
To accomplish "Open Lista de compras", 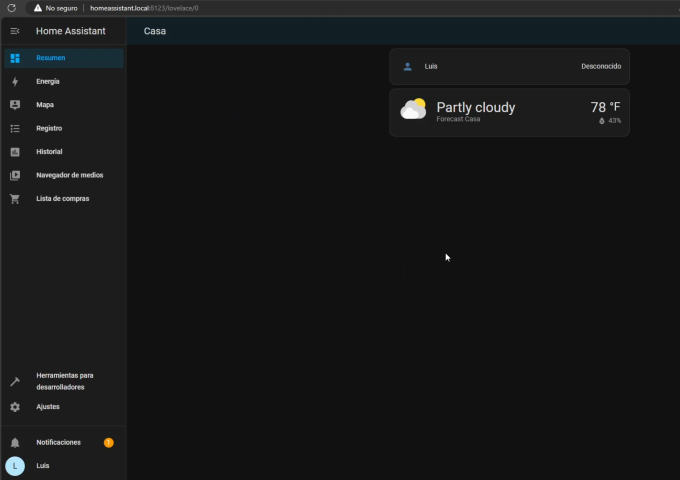I will (64, 199).
